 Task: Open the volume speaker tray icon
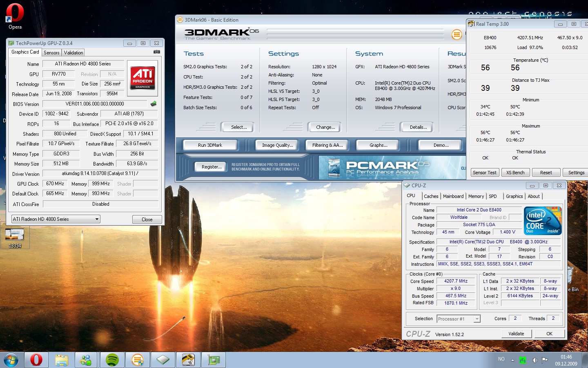[x=535, y=360]
